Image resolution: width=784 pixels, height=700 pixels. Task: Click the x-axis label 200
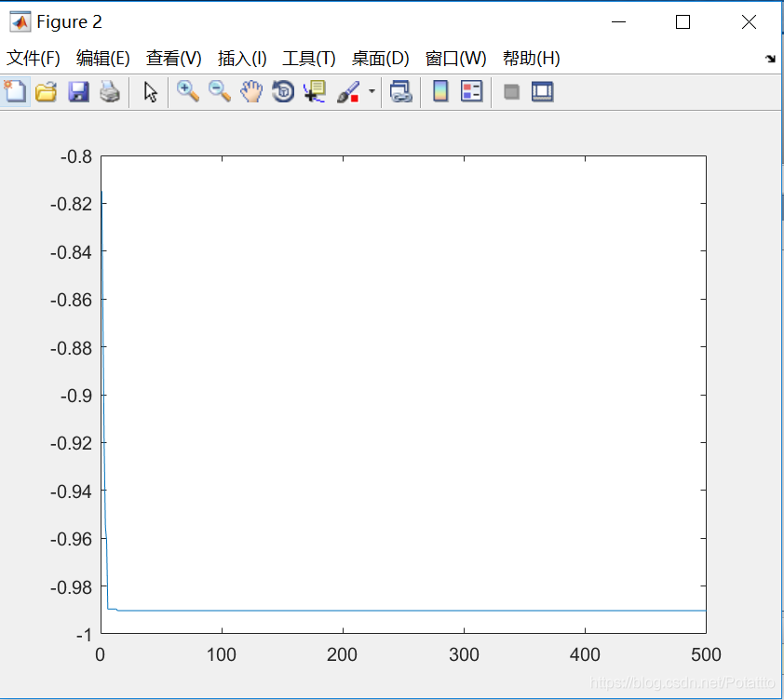pos(342,654)
